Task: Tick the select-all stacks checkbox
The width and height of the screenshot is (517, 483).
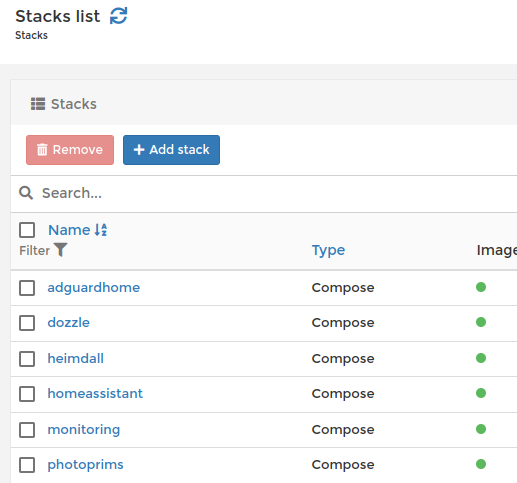Action: click(27, 230)
